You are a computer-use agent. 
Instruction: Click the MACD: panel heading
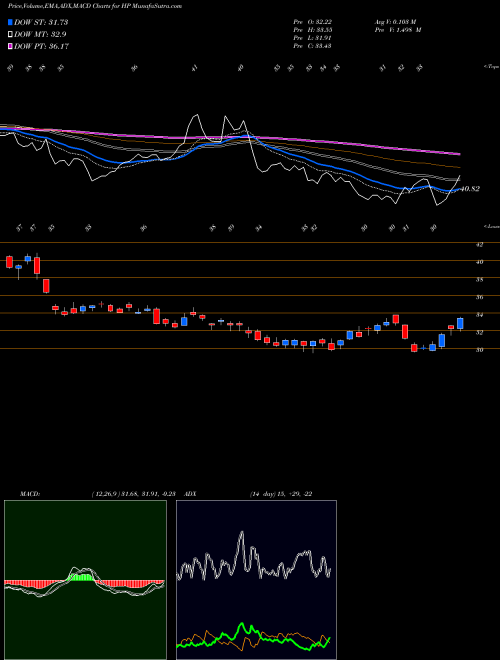(x=30, y=494)
